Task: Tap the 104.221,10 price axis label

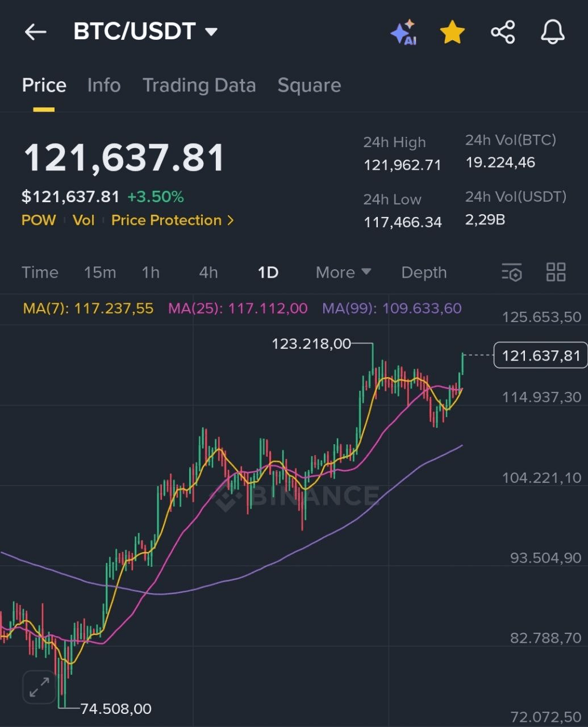Action: (x=541, y=478)
